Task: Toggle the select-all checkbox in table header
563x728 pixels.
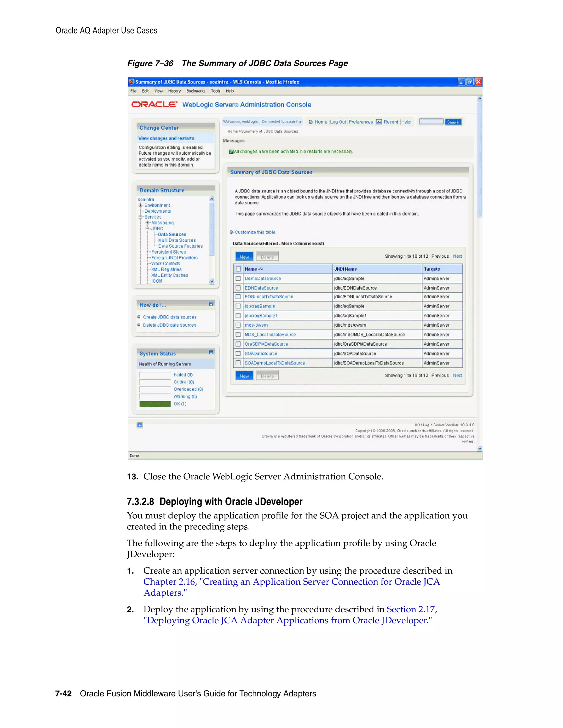Action: click(238, 269)
